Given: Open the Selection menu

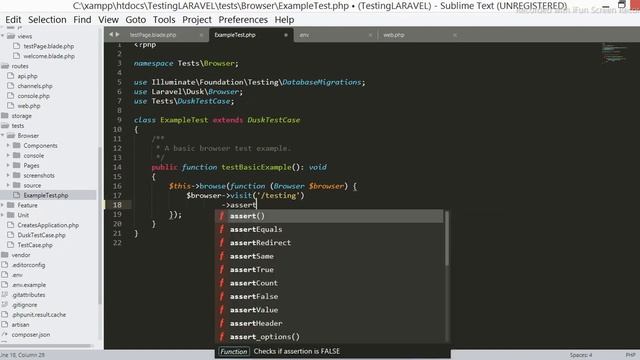Looking at the screenshot, I should pyautogui.click(x=47, y=20).
